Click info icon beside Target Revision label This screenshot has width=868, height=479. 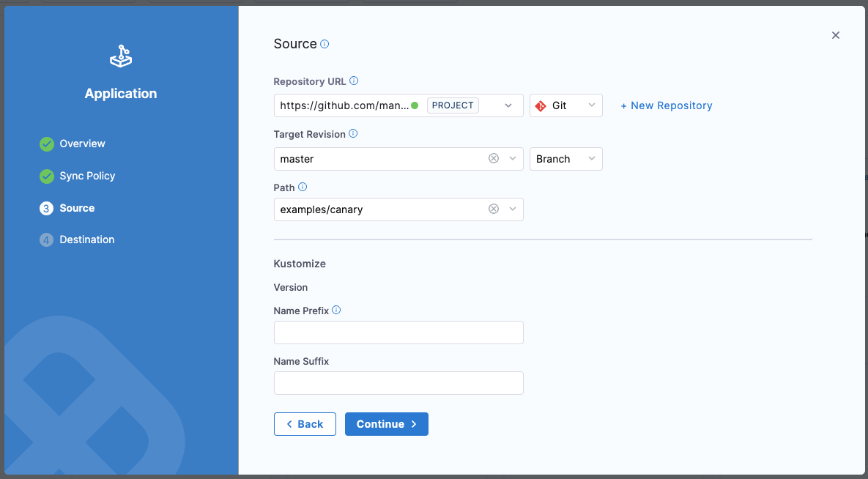(353, 134)
